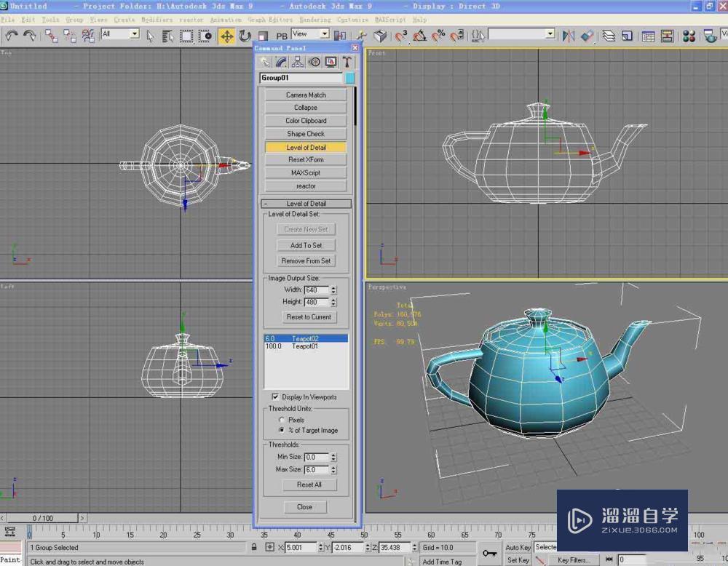Switch to the Modify panel icon
The width and height of the screenshot is (728, 566).
point(281,62)
